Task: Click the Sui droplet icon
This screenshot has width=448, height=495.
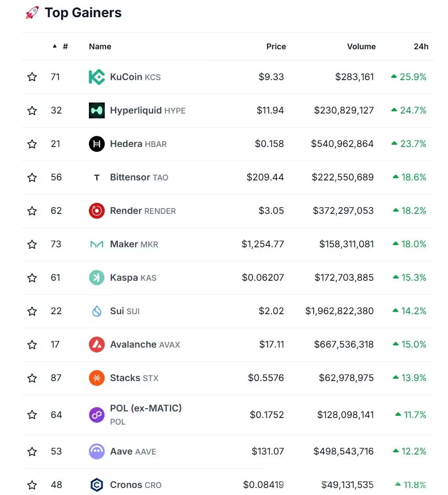Action: [x=96, y=311]
